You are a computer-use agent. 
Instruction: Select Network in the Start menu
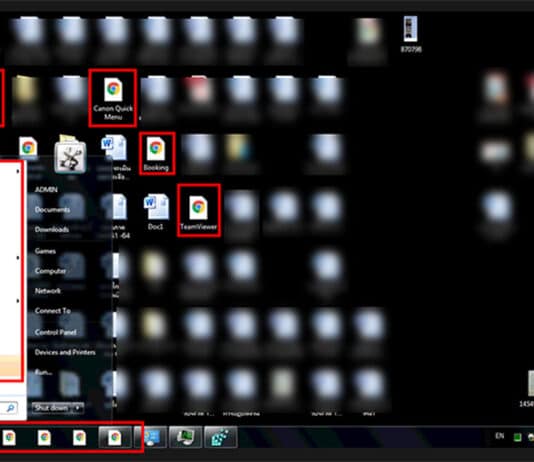(48, 291)
